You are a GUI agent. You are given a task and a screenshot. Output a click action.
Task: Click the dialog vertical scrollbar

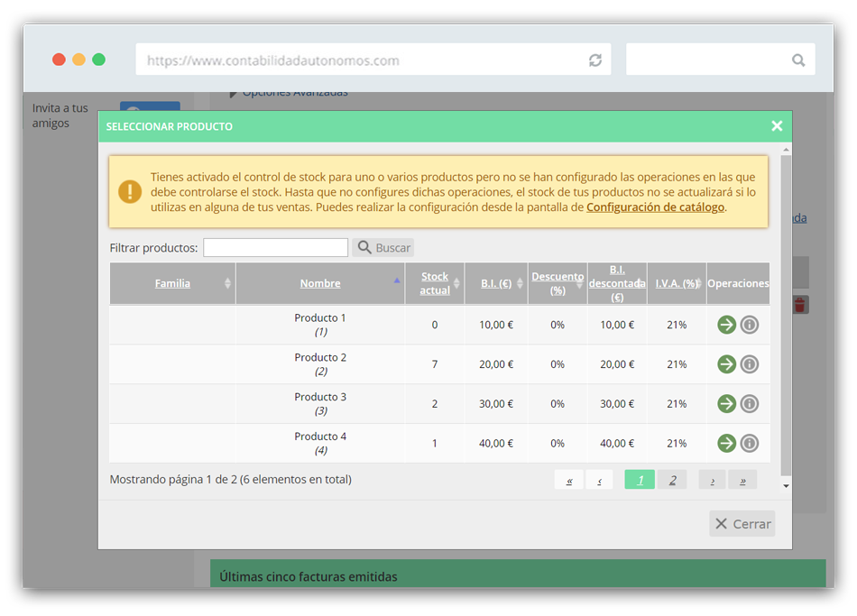pos(786,315)
